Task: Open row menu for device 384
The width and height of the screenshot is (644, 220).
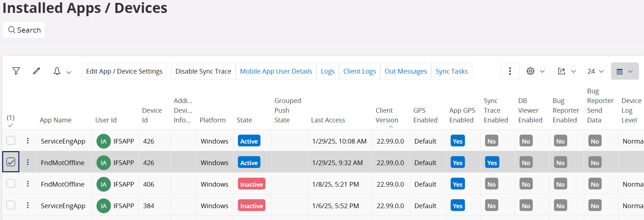Action: pos(28,205)
